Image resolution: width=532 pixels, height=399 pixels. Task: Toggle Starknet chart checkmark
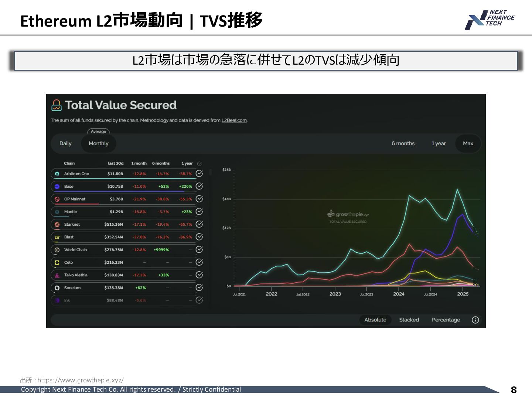(x=199, y=224)
